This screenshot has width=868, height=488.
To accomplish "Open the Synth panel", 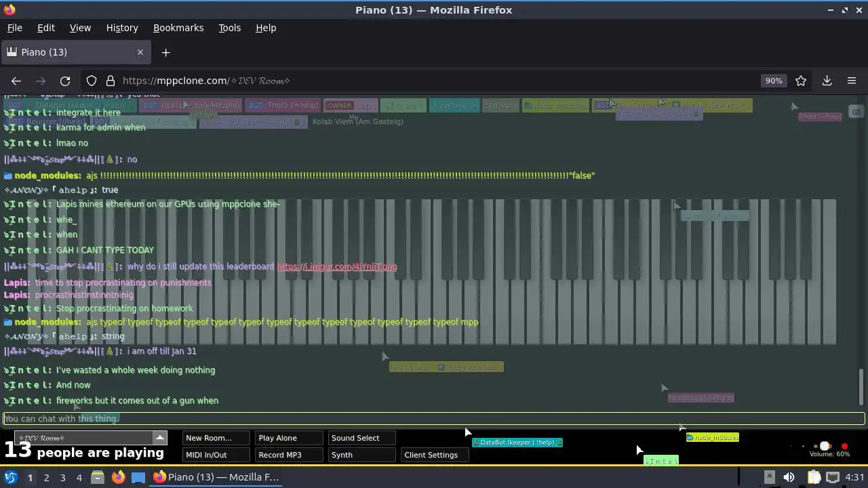I will tap(362, 455).
